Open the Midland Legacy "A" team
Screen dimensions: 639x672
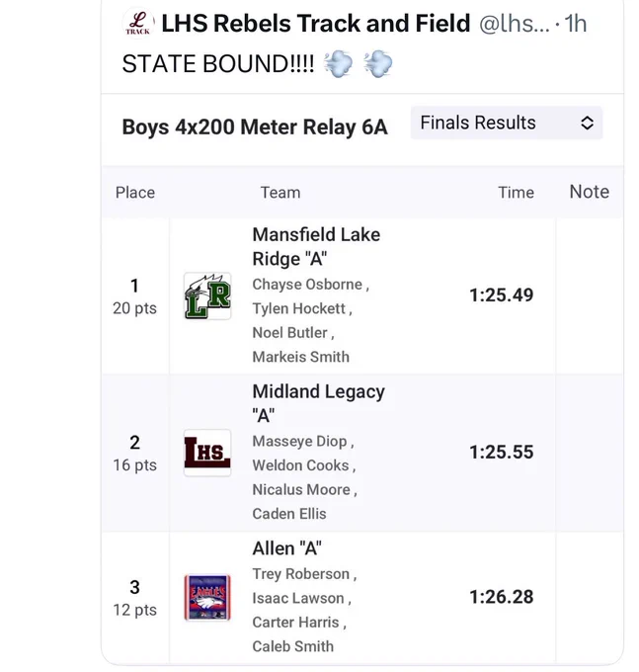pos(318,403)
